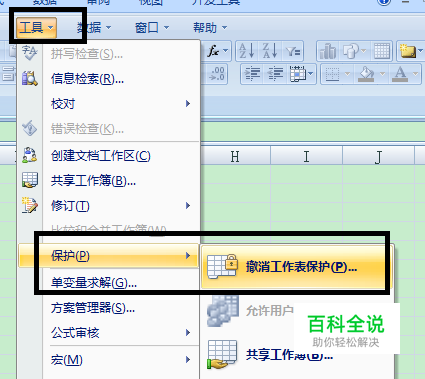
Task: Click the merge cells icon
Action: point(298,74)
